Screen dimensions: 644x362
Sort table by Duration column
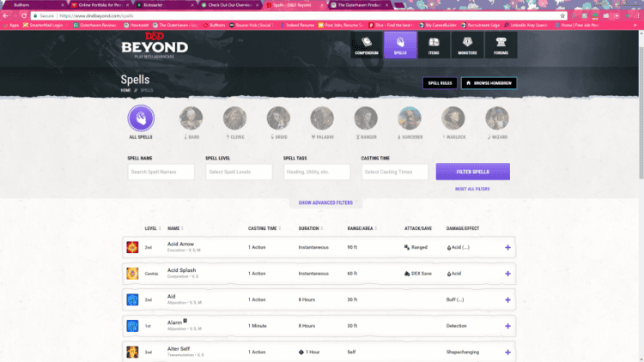point(311,228)
